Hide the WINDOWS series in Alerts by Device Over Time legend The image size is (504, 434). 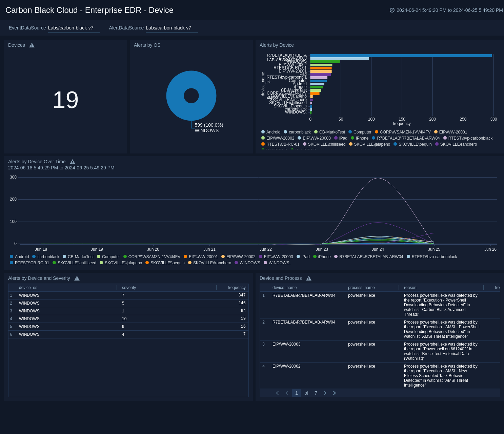(x=250, y=263)
